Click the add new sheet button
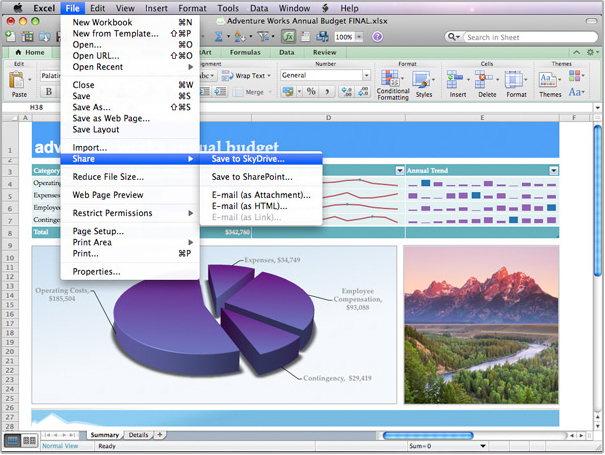 160,435
